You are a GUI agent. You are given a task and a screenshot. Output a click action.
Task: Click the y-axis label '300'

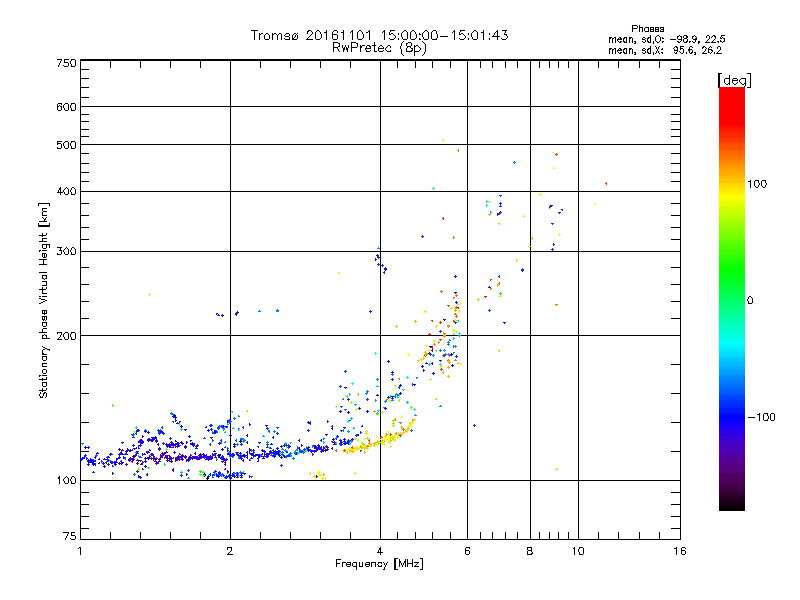pyautogui.click(x=66, y=251)
